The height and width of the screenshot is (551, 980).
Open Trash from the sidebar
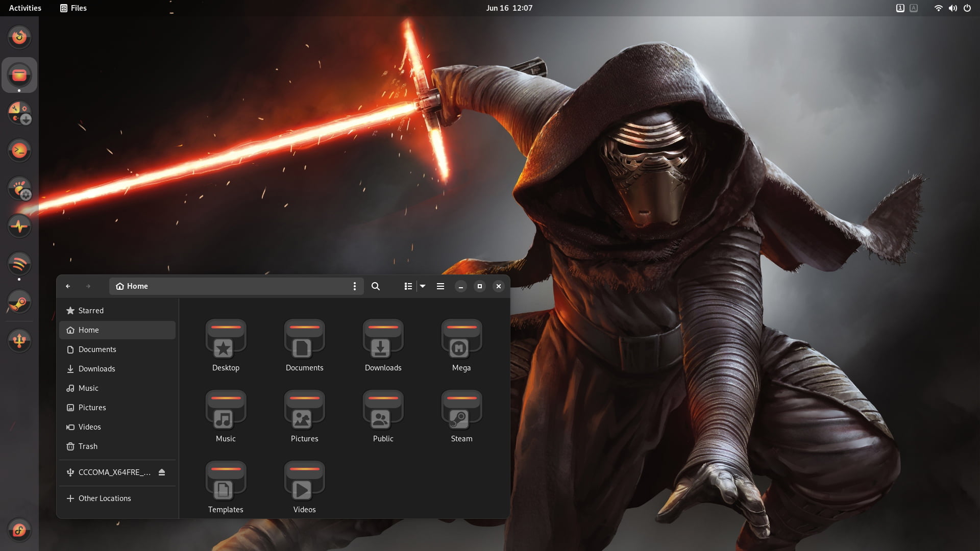[x=117, y=446]
